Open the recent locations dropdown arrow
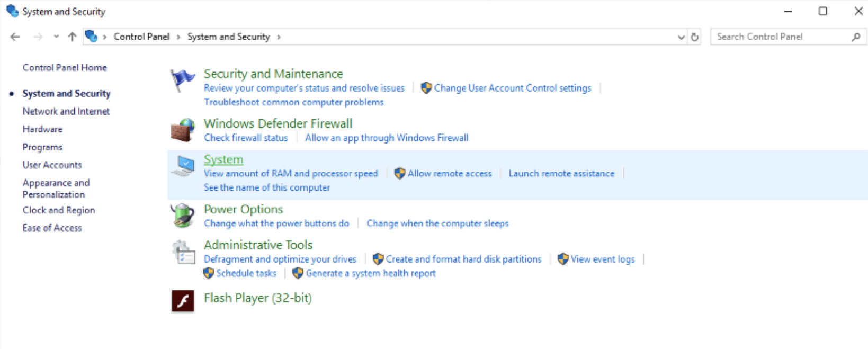 point(56,37)
